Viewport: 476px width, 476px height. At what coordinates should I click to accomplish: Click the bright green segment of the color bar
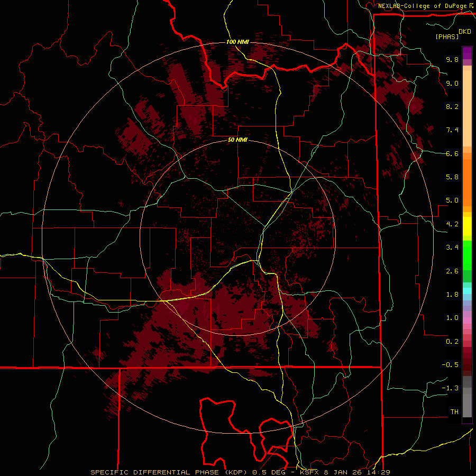coord(467,255)
